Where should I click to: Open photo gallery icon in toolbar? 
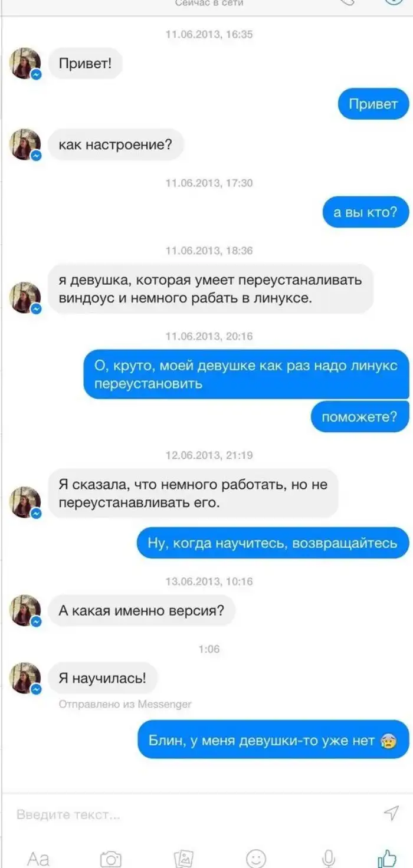[183, 859]
